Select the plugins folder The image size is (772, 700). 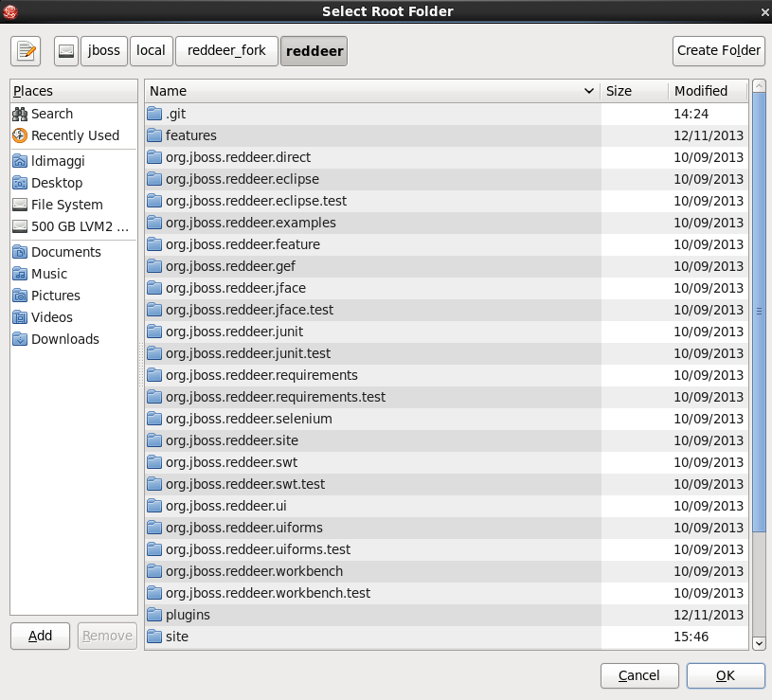click(446, 615)
